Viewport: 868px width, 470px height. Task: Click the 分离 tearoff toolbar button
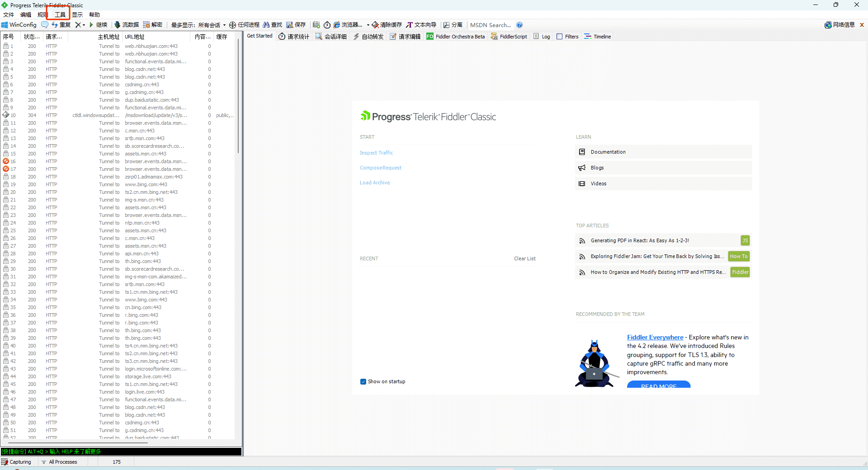(453, 25)
